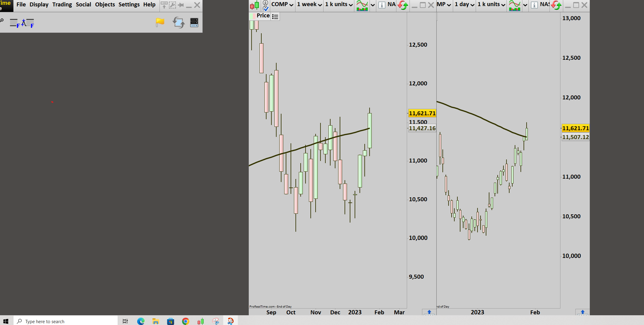Click the indicators icon on daily chart
The width and height of the screenshot is (644, 325).
coord(515,5)
